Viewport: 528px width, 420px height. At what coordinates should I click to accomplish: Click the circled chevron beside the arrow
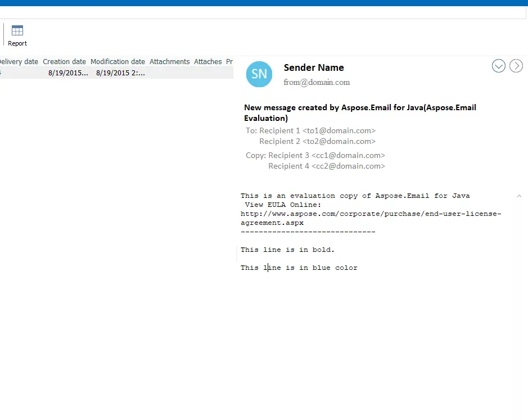498,66
